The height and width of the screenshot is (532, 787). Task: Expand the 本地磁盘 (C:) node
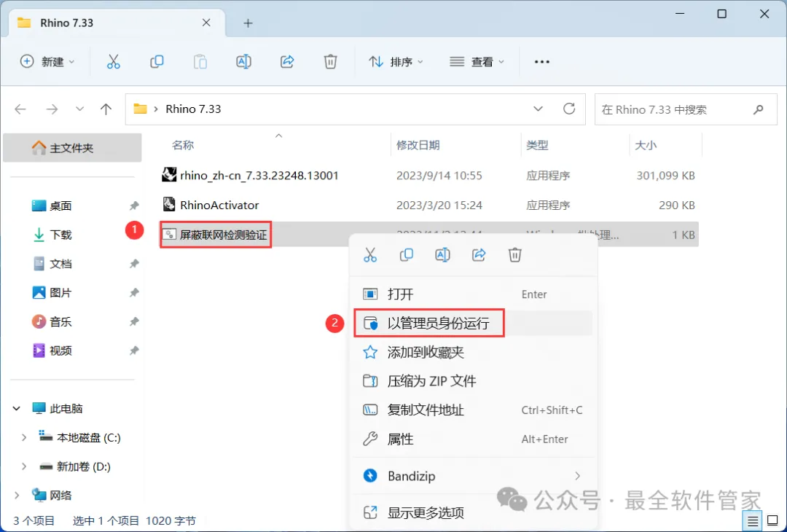pyautogui.click(x=23, y=438)
